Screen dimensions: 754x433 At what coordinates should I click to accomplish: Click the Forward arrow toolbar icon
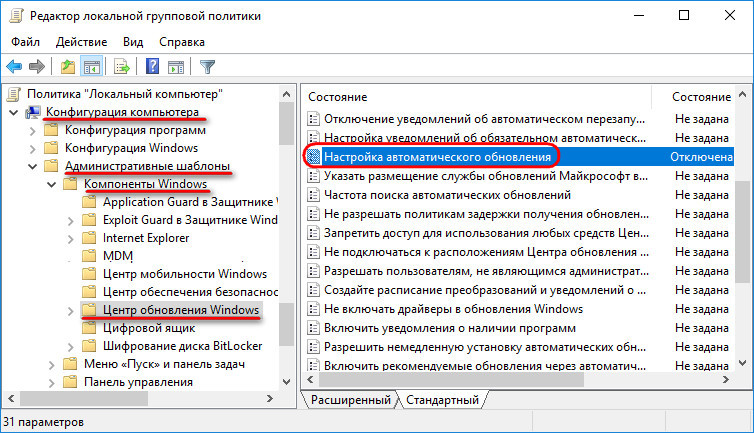coord(37,66)
